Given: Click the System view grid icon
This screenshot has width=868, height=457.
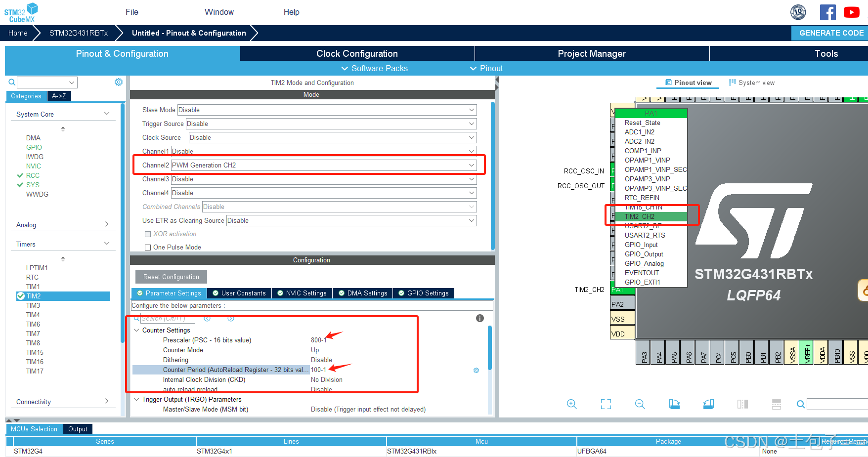Looking at the screenshot, I should (x=733, y=83).
